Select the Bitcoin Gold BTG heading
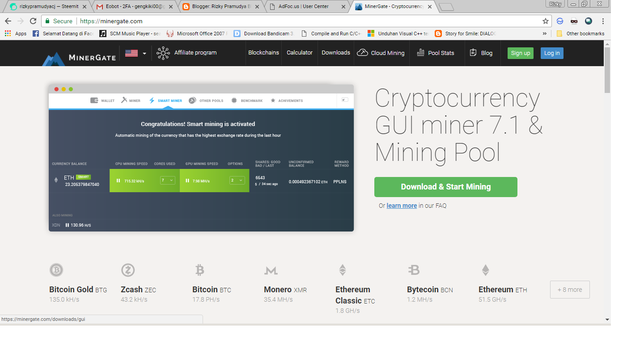644x362 pixels. pos(78,290)
